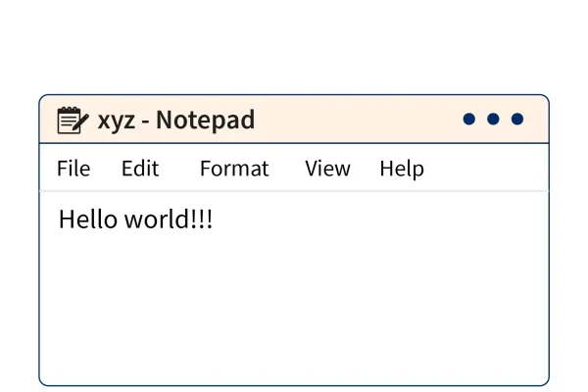
Task: Open the File menu
Action: click(x=73, y=169)
